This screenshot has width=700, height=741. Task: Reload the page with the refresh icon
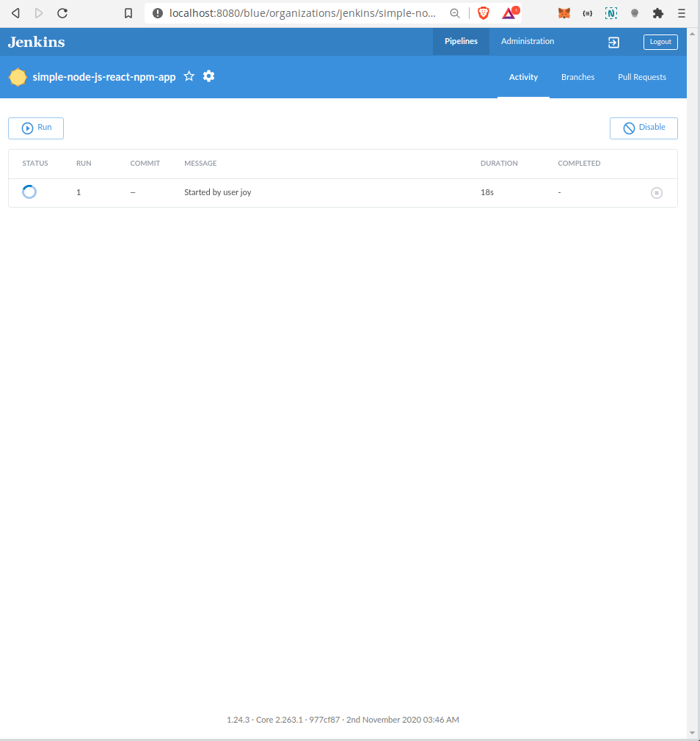click(x=62, y=13)
